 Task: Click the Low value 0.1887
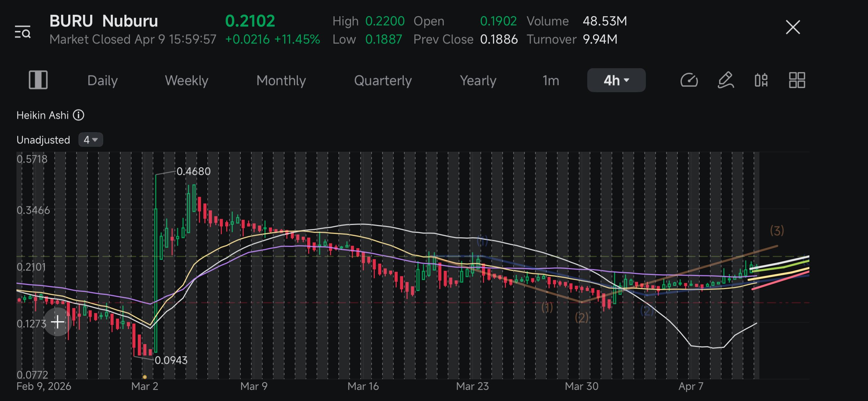[383, 39]
